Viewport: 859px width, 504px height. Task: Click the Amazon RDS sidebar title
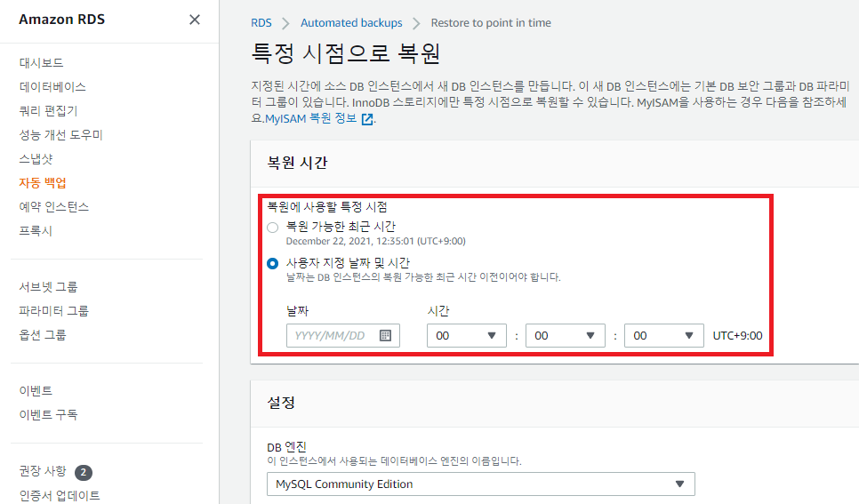[x=62, y=20]
